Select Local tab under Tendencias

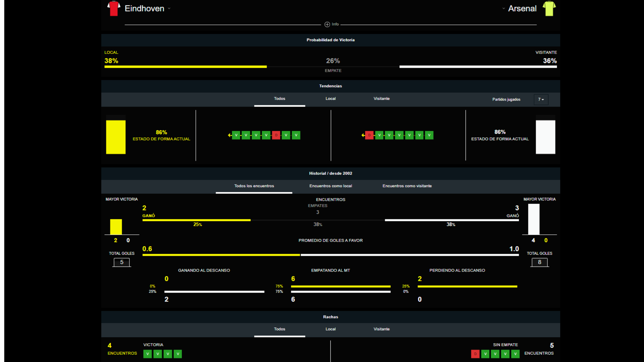(330, 99)
